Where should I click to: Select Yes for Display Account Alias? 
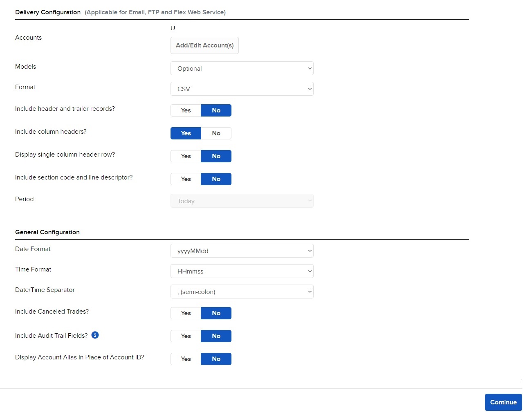[186, 359]
